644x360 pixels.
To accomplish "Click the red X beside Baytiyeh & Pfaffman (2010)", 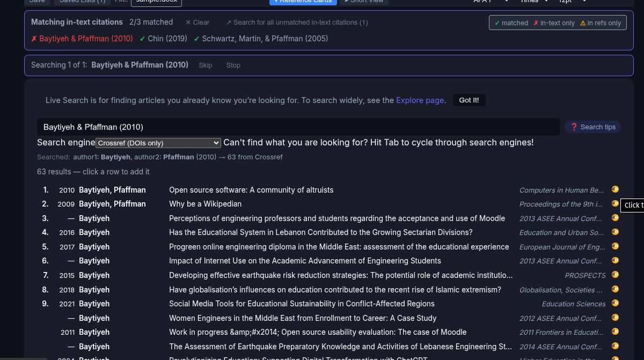I will (34, 38).
